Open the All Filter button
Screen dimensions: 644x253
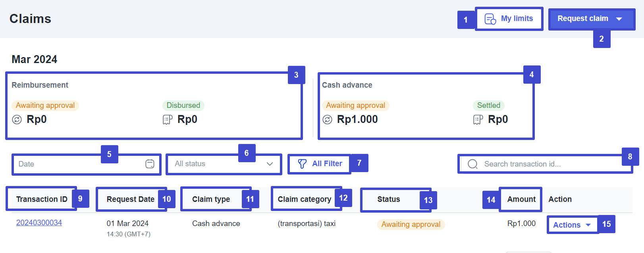pos(320,164)
